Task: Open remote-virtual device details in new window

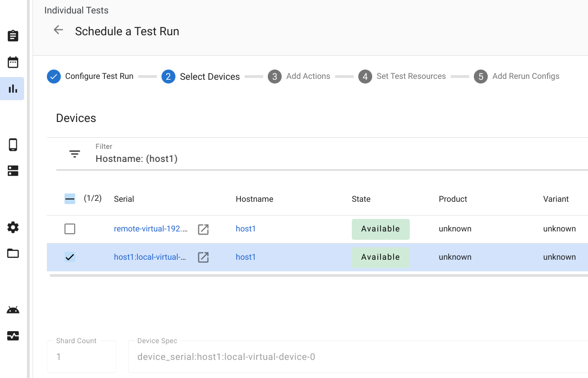Action: coord(203,229)
